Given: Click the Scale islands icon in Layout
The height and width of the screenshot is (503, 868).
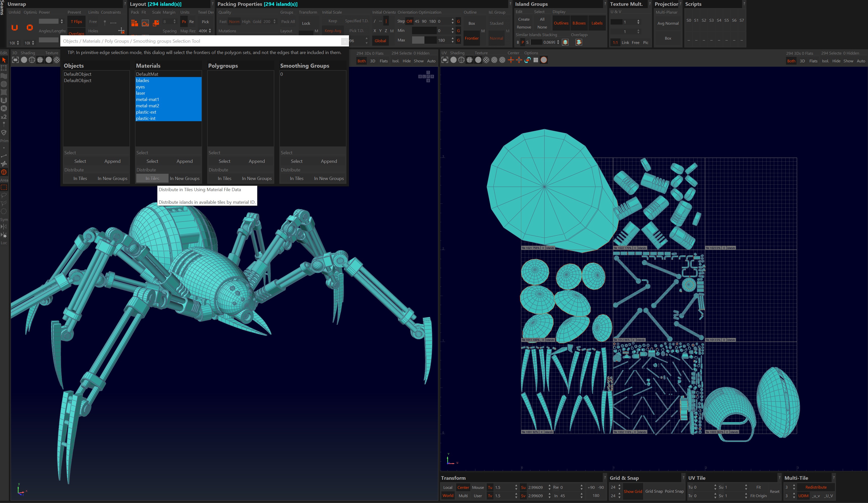Looking at the screenshot, I should (156, 23).
